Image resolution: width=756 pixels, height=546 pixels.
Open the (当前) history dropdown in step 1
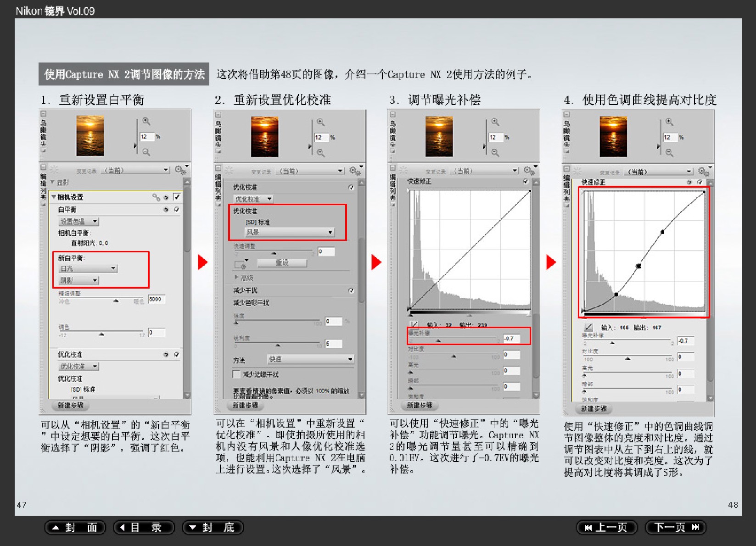pyautogui.click(x=135, y=170)
